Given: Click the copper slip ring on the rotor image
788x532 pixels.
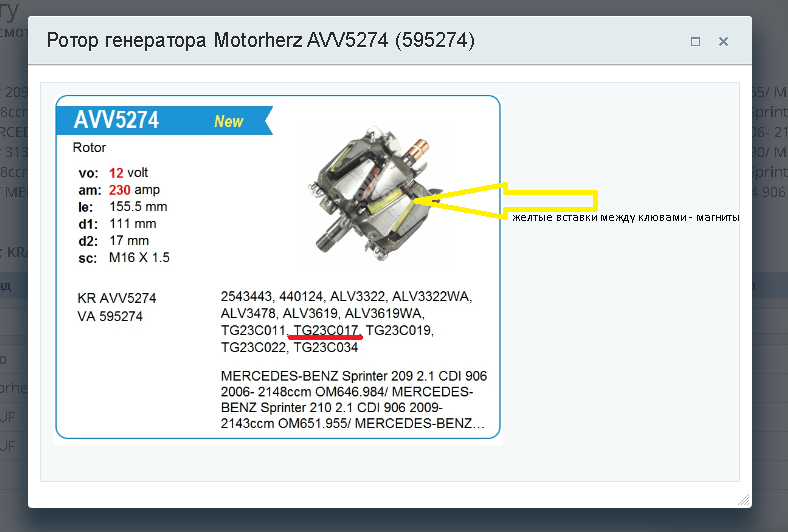Looking at the screenshot, I should (418, 148).
